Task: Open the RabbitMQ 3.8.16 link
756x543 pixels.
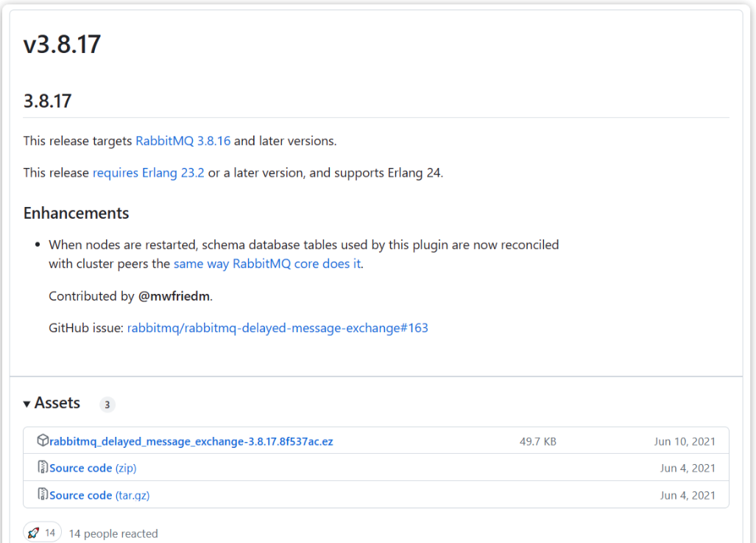Action: [x=183, y=141]
